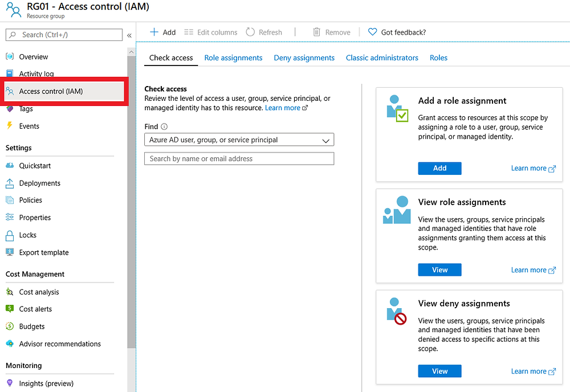Viewport: 570px width, 392px height.
Task: Click the Budgets icon
Action: point(10,326)
